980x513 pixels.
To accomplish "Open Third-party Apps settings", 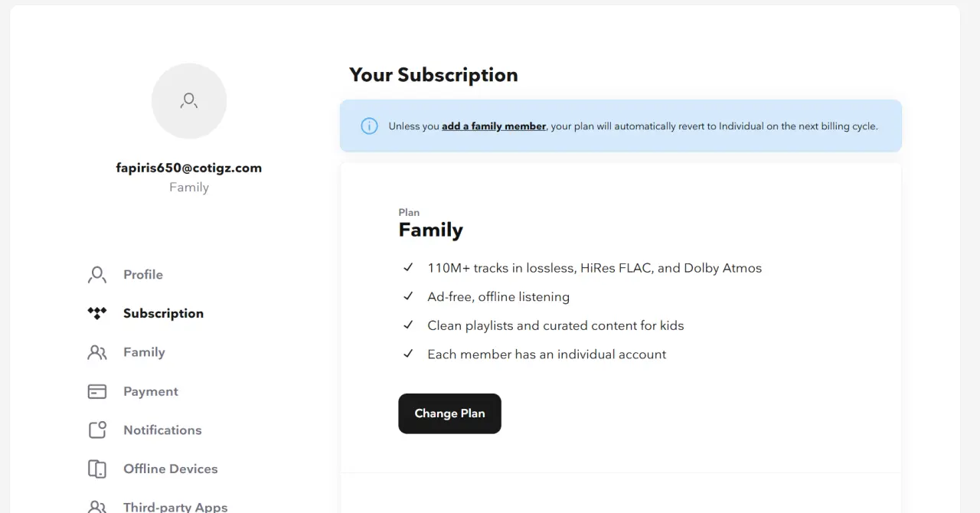I will (175, 507).
